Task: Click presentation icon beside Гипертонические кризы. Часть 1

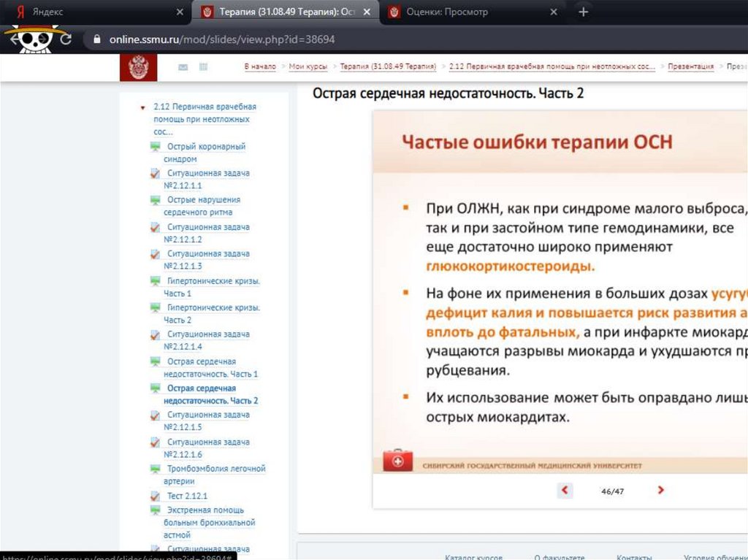Action: [155, 281]
